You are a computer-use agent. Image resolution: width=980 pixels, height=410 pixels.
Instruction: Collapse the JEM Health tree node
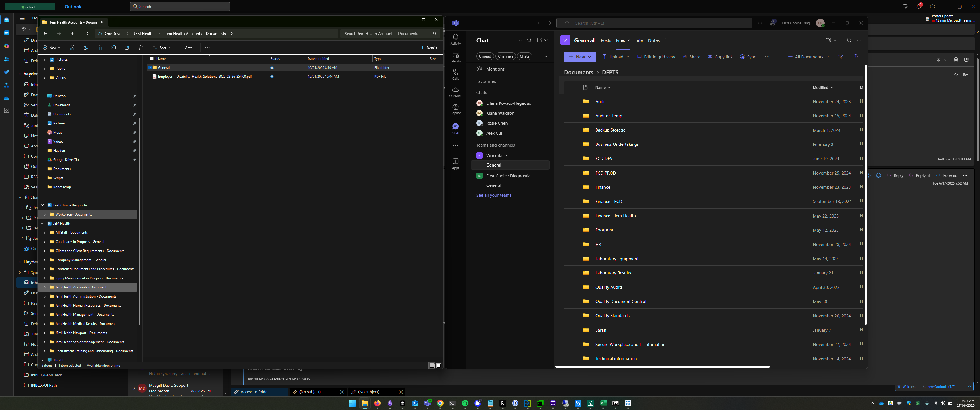pyautogui.click(x=42, y=223)
